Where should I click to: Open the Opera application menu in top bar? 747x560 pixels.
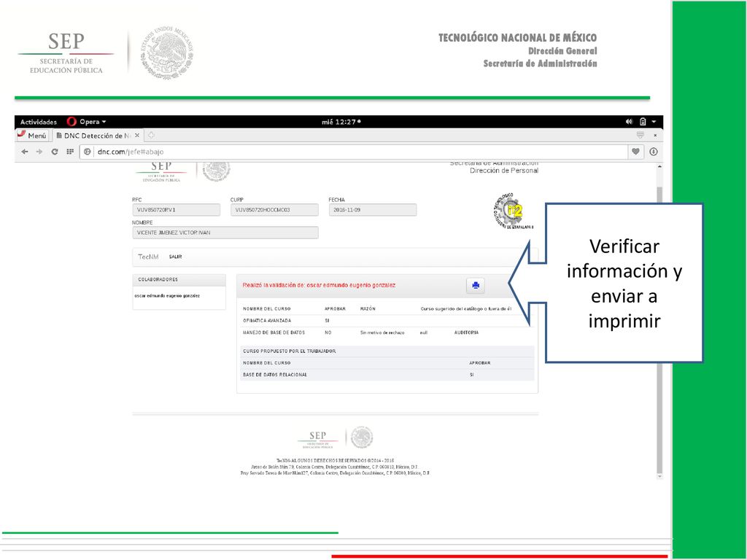tap(86, 122)
